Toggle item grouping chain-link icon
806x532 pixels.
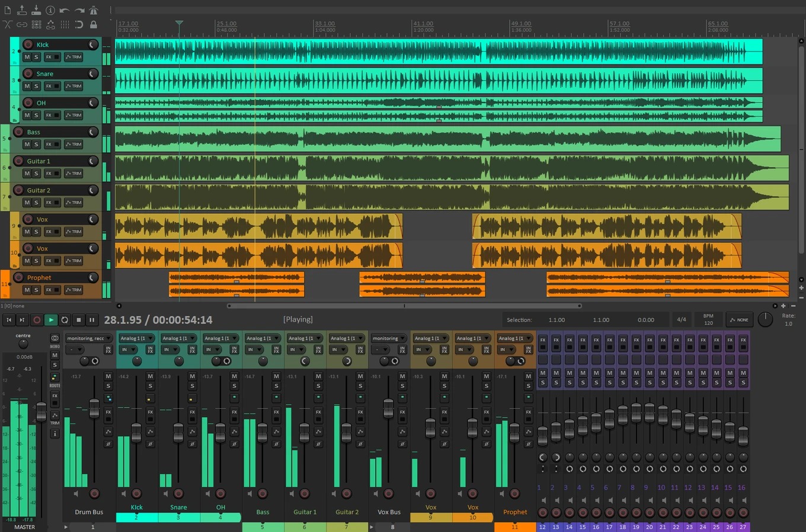(x=22, y=24)
